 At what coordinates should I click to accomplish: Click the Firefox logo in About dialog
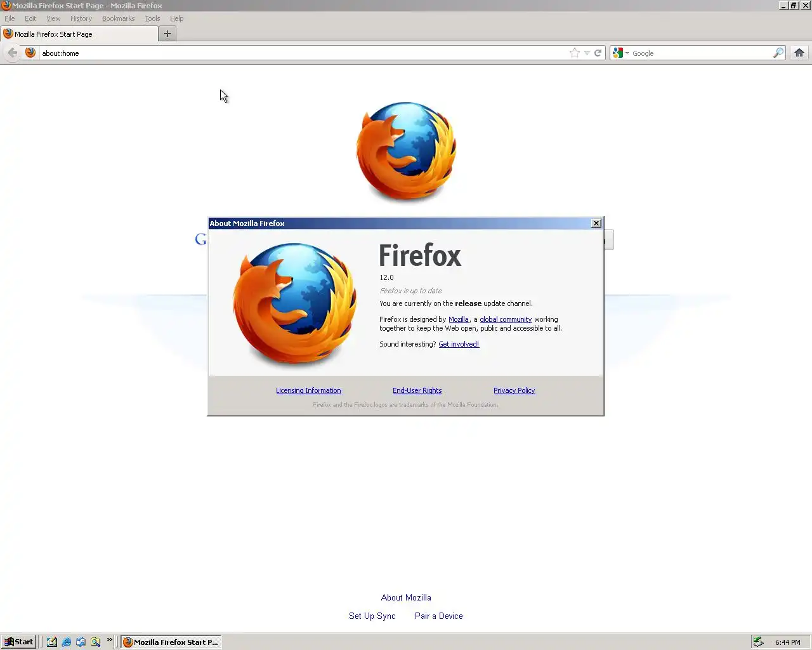click(x=295, y=304)
